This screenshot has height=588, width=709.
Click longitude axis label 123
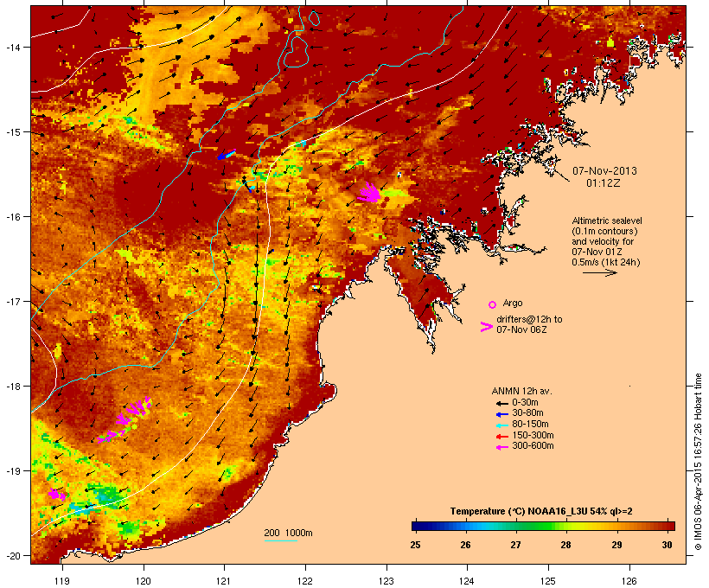[x=386, y=581]
